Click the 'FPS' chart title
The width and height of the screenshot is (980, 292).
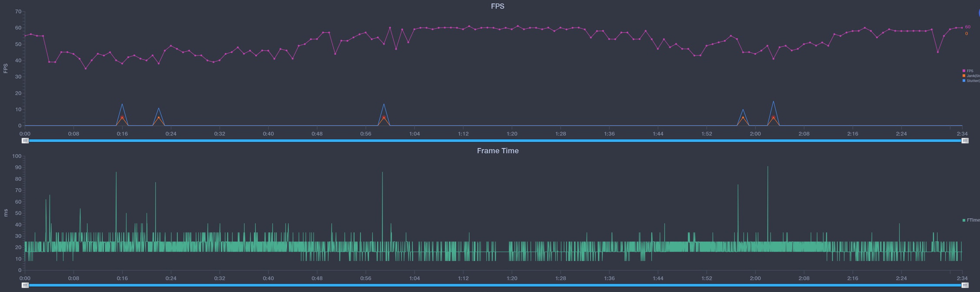click(498, 6)
